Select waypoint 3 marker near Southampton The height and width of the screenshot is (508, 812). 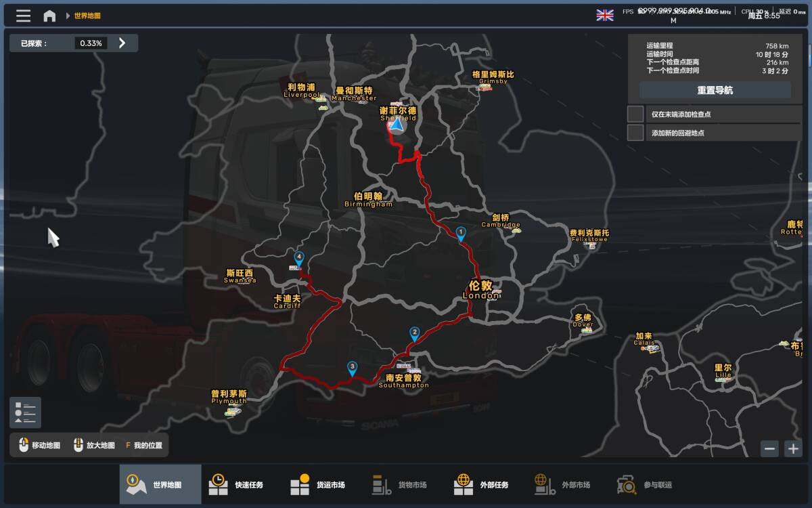coord(352,368)
